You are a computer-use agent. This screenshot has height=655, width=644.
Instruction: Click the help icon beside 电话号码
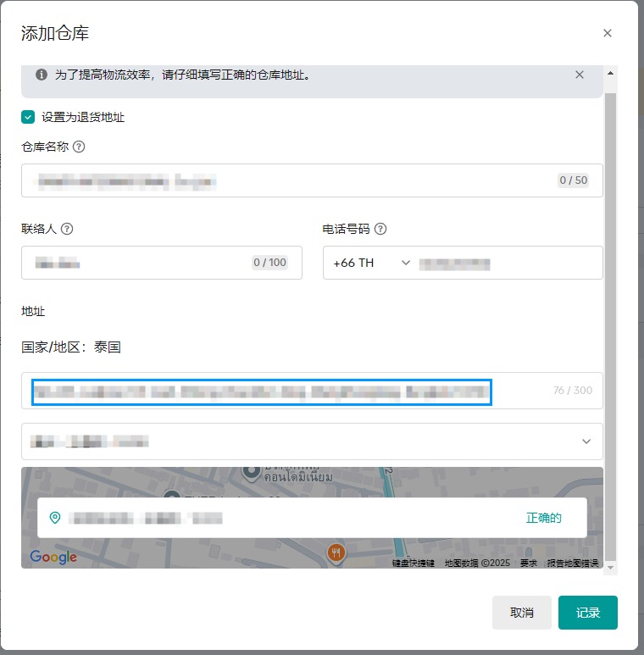point(380,229)
